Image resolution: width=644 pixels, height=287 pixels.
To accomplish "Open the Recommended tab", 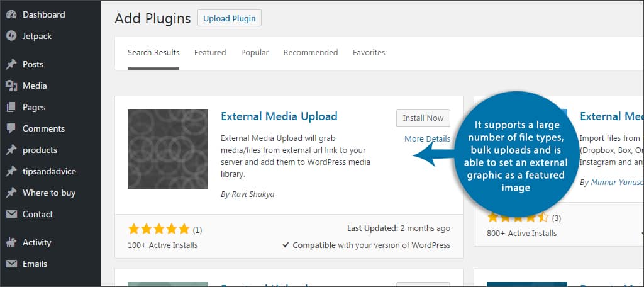I will pos(311,53).
